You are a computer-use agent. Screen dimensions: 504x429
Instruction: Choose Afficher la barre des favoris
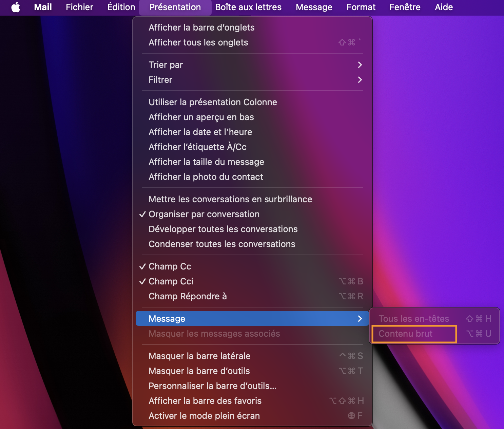(252, 401)
